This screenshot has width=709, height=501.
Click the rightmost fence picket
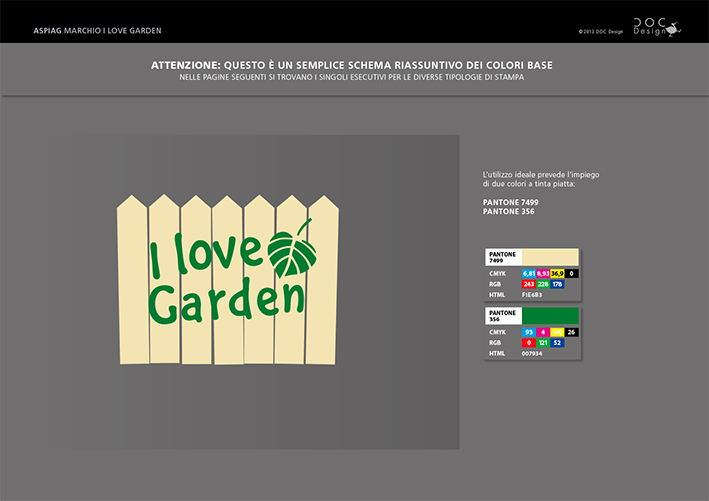pyautogui.click(x=322, y=280)
